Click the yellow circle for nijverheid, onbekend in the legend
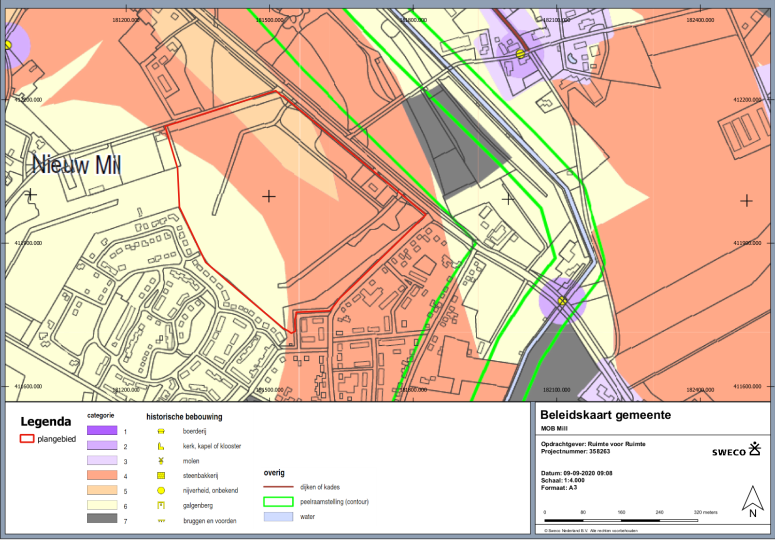This screenshot has width=775, height=540. click(161, 491)
